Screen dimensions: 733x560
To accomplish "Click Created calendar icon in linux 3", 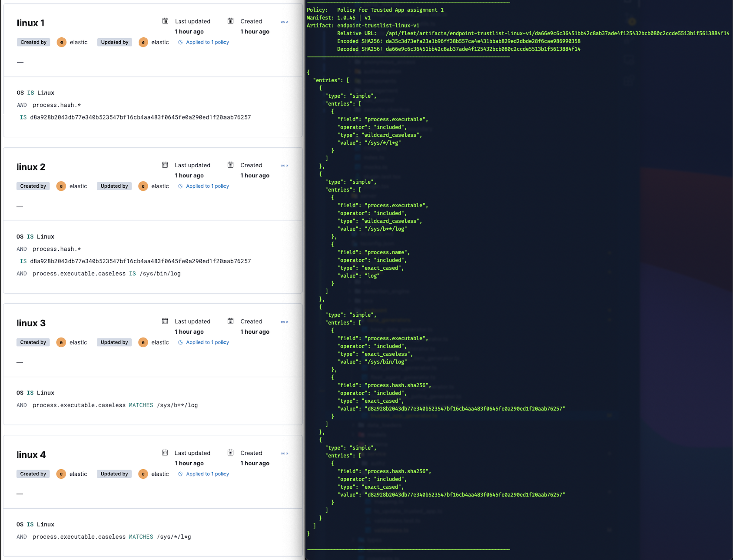I will pos(231,321).
